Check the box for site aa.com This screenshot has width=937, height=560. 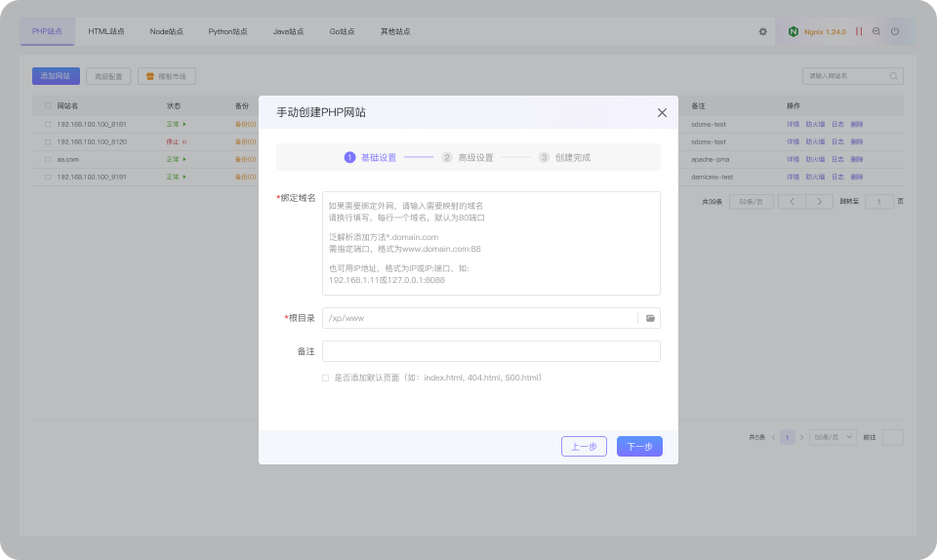tap(48, 159)
